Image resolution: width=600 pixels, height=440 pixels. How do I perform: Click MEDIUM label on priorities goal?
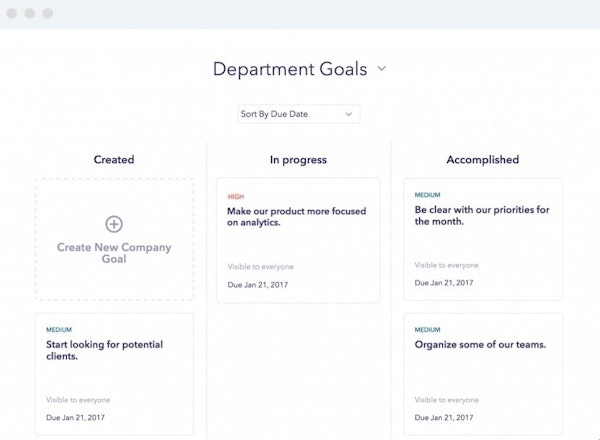428,195
